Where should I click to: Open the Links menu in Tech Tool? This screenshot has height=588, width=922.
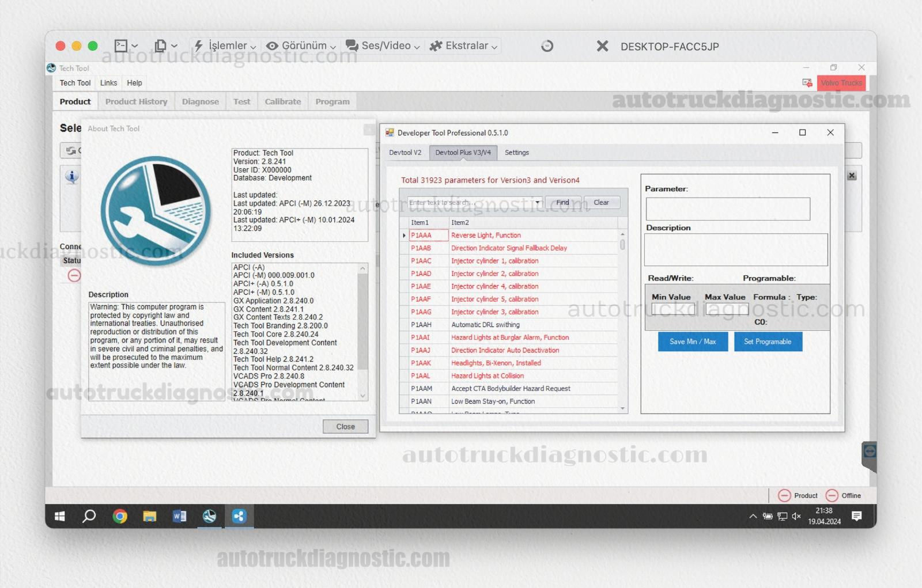pyautogui.click(x=108, y=82)
